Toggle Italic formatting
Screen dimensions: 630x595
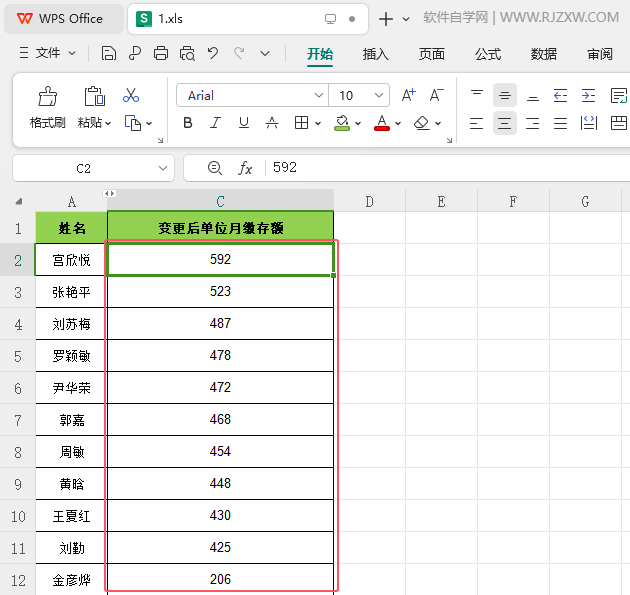click(x=216, y=123)
